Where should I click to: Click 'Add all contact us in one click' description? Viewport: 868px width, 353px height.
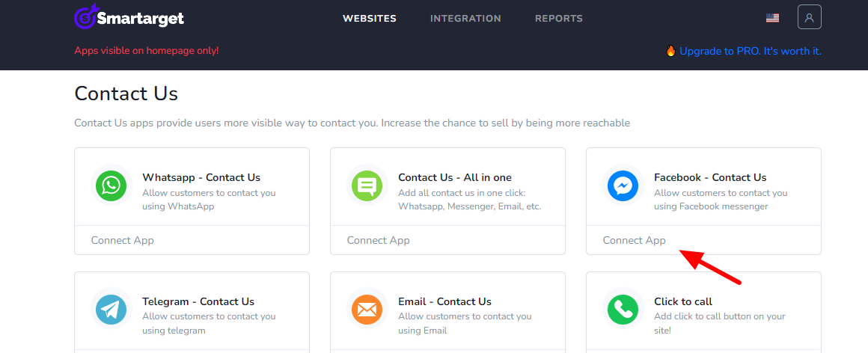pyautogui.click(x=469, y=200)
